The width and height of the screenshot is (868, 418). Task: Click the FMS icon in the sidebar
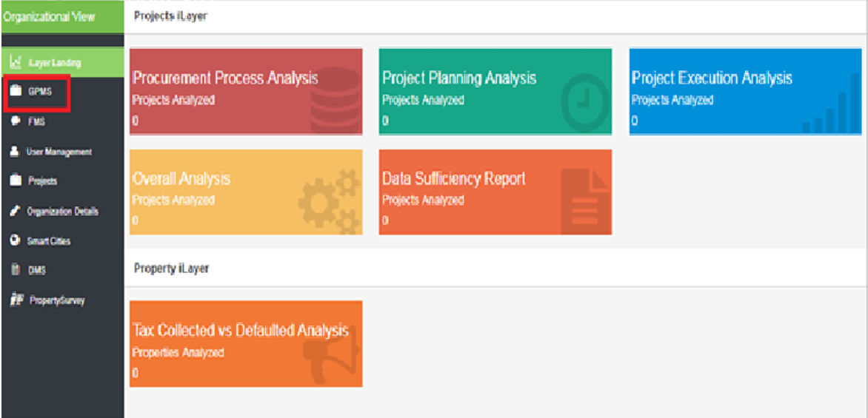click(x=15, y=121)
